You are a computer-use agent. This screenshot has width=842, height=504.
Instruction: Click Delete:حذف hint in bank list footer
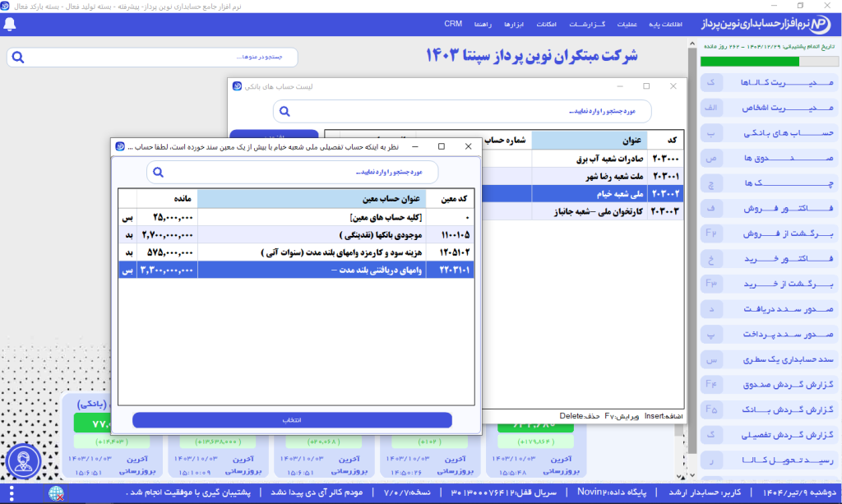[580, 416]
